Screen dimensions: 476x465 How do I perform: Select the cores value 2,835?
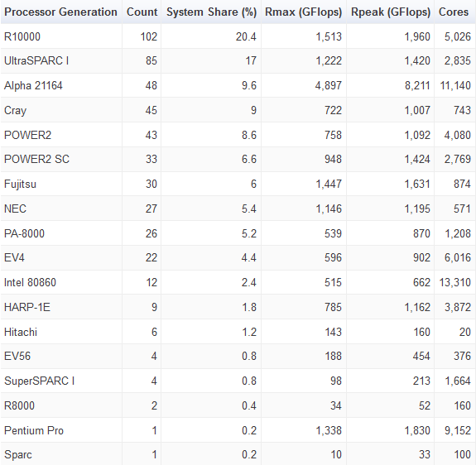(x=458, y=60)
